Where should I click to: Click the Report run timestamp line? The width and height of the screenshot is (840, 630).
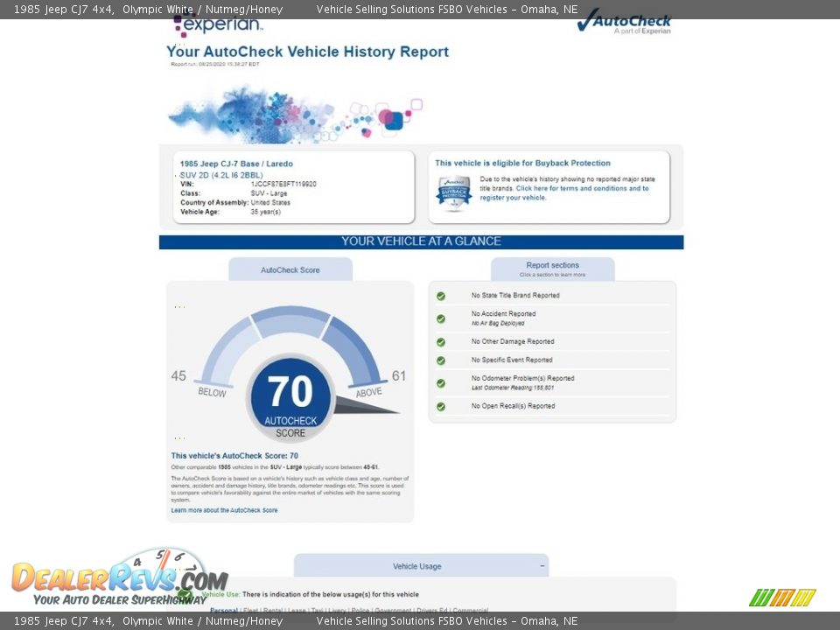pyautogui.click(x=215, y=64)
